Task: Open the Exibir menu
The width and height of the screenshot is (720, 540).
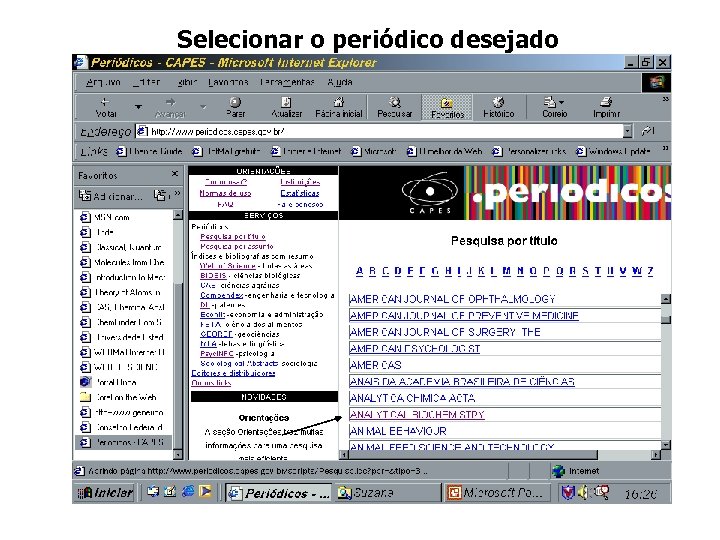Action: 187,83
